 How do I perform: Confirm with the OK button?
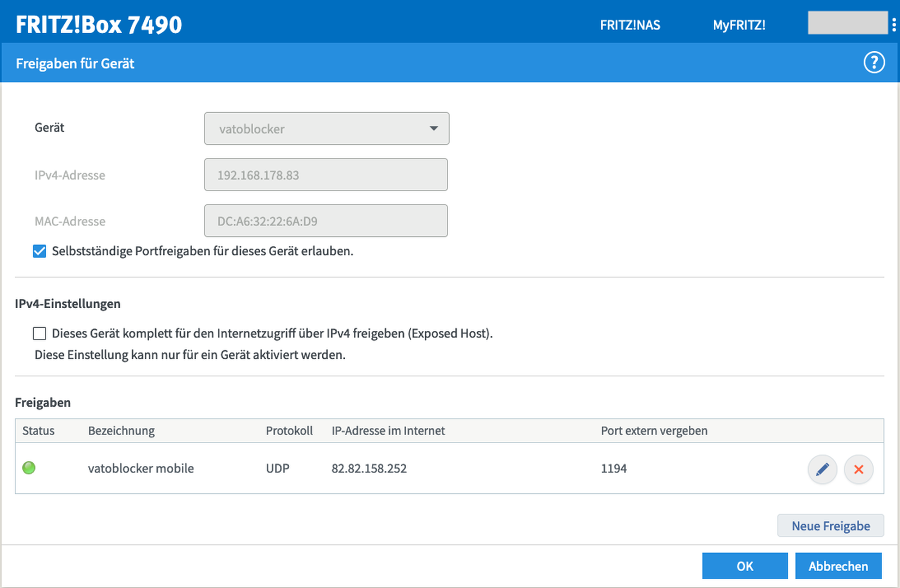pos(745,566)
